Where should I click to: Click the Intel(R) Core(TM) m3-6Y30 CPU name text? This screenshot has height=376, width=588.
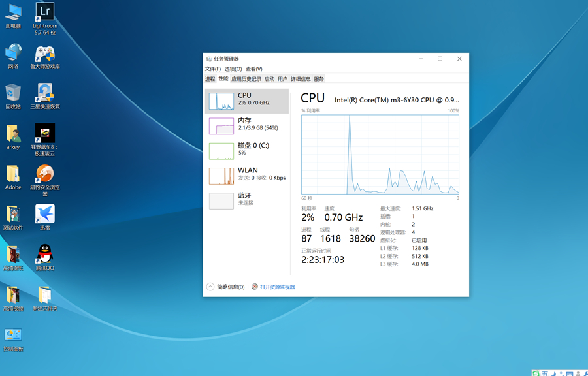coord(397,100)
